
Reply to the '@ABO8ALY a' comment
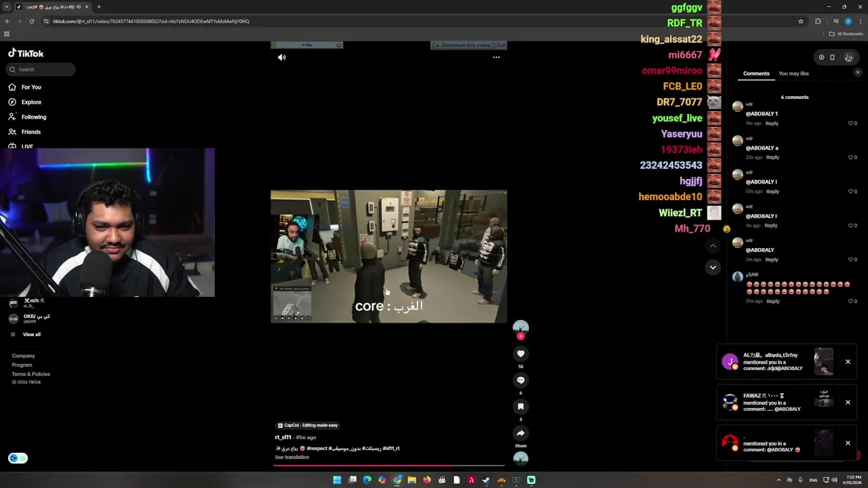click(772, 157)
